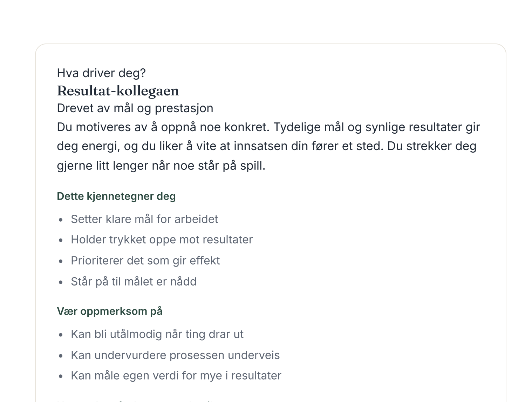
Task: Click the 'Dette kjennetegner deg' section heading
Action: coord(116,196)
